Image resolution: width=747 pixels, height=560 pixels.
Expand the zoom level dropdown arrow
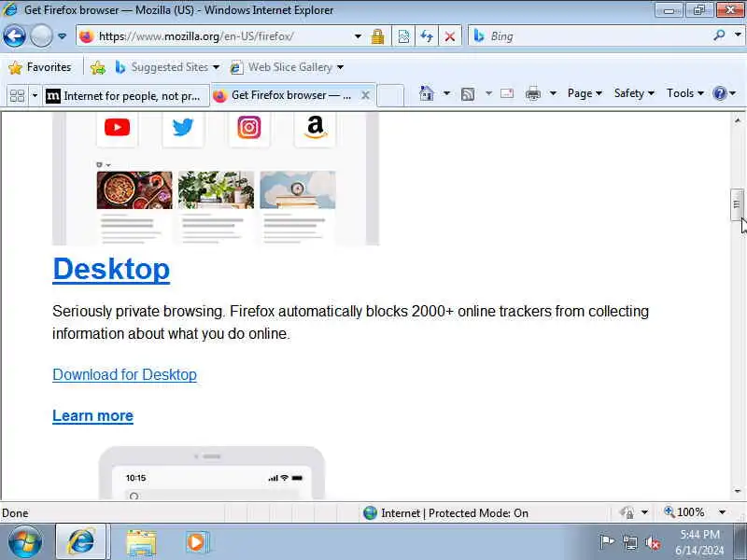(x=722, y=512)
